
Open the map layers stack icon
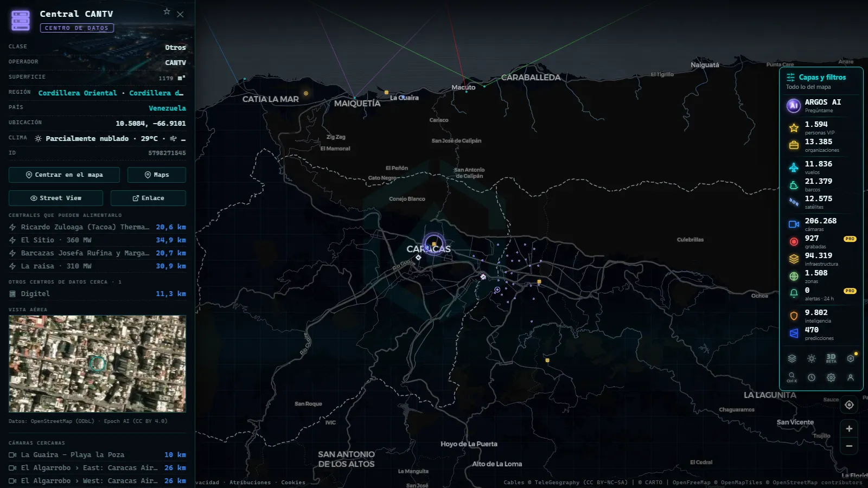click(x=792, y=358)
